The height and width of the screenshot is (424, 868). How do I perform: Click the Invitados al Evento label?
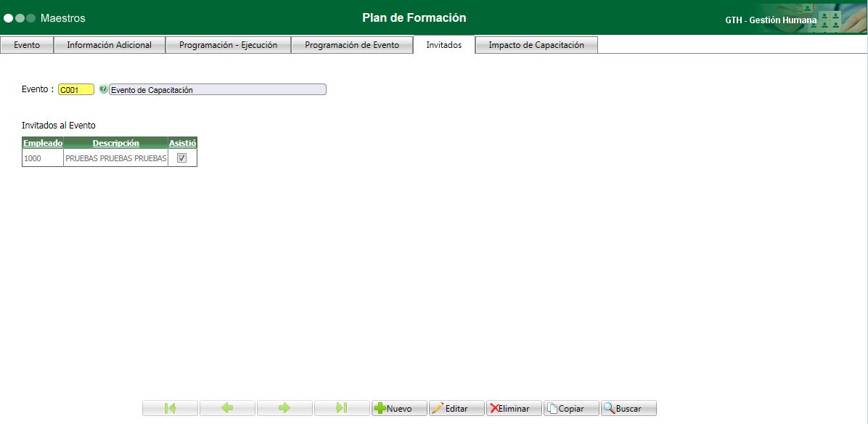(x=59, y=126)
